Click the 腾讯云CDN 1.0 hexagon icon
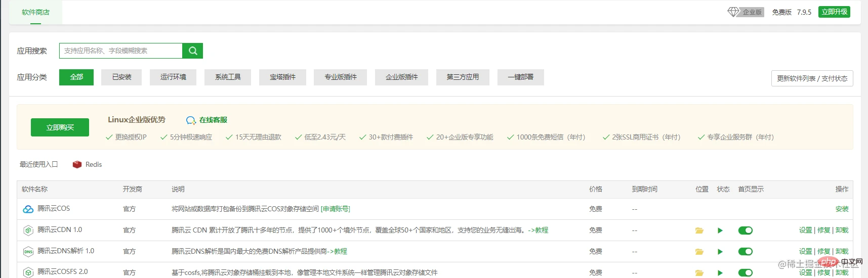The image size is (868, 278). [28, 230]
